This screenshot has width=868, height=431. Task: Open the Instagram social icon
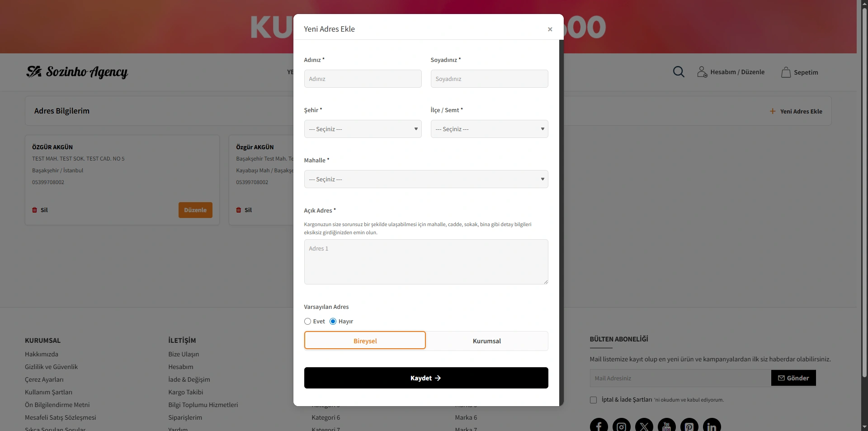coord(621,426)
